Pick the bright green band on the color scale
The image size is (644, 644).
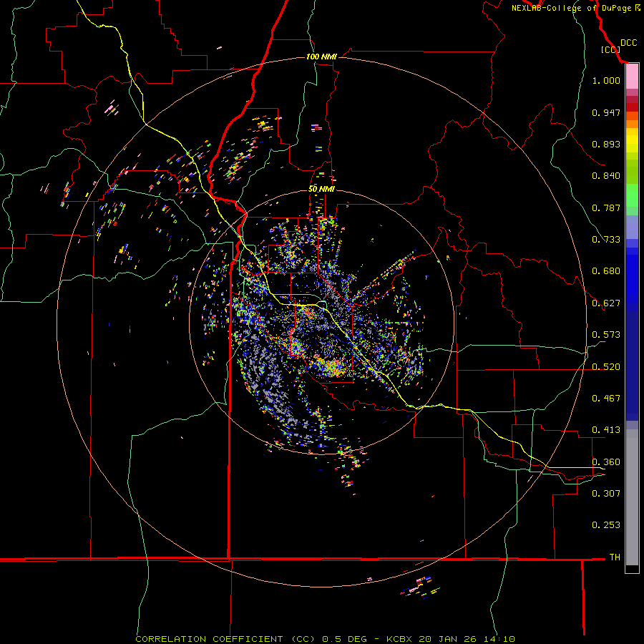coord(632,195)
